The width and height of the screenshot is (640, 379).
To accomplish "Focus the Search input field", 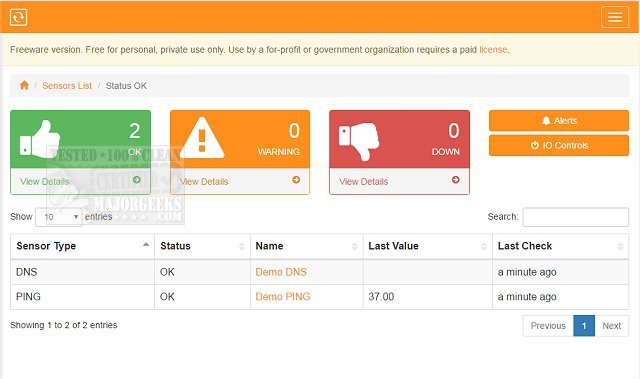I will [576, 217].
